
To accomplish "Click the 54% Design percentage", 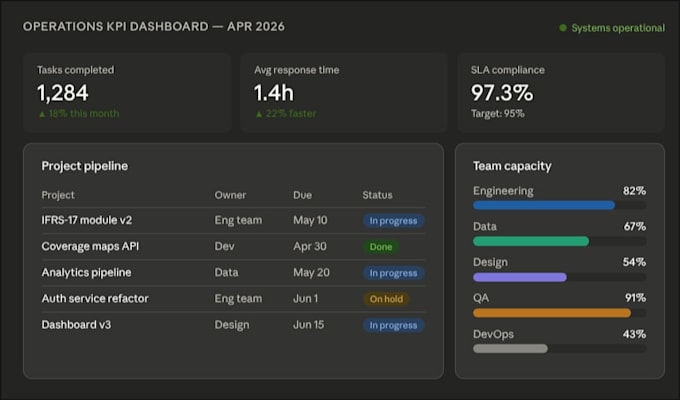I will [634, 262].
